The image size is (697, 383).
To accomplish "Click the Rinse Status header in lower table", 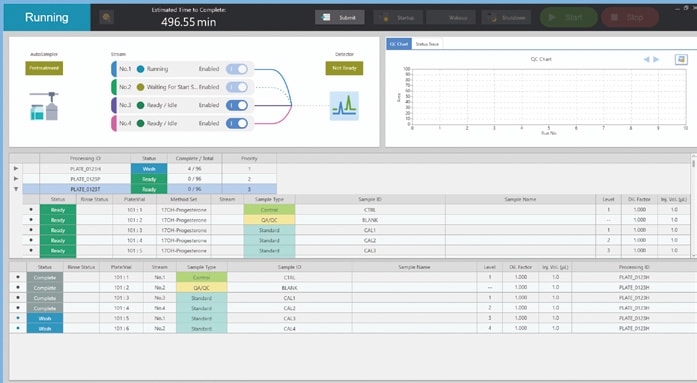I will click(81, 267).
